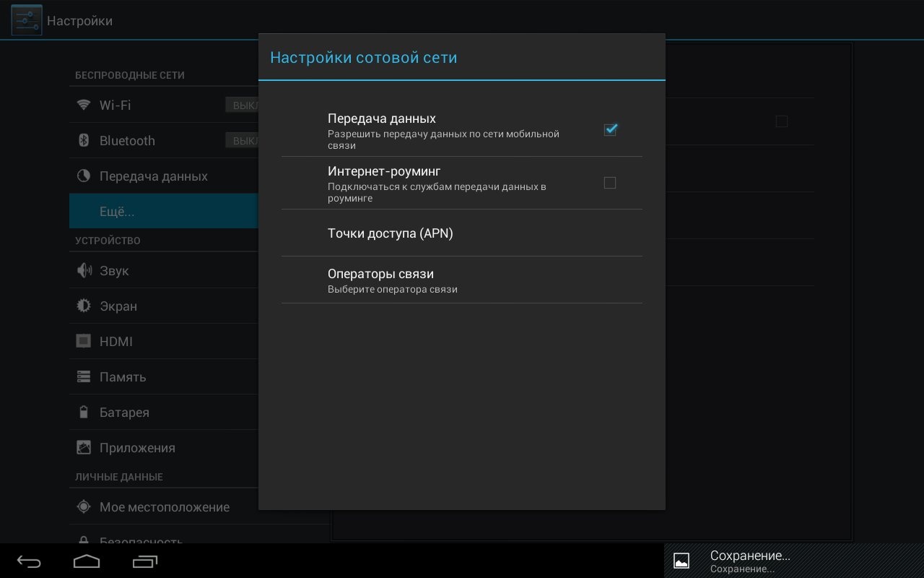Viewport: 924px width, 578px height.
Task: Toggle the Wi-Fi ВЫКЛ switch
Action: click(242, 105)
